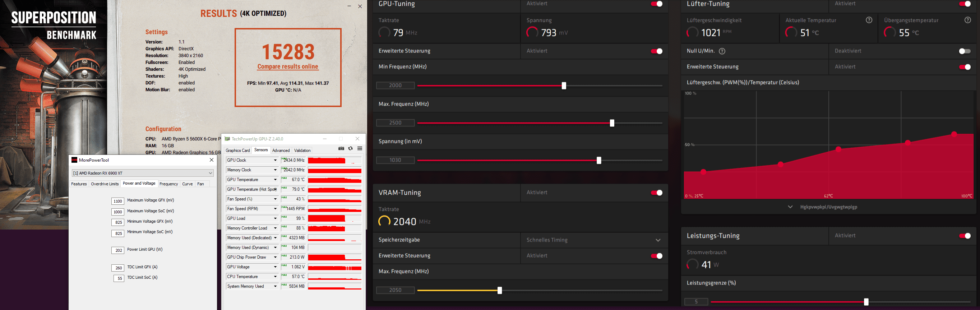The height and width of the screenshot is (310, 980).
Task: Click the chevron below the fan curve
Action: 790,207
